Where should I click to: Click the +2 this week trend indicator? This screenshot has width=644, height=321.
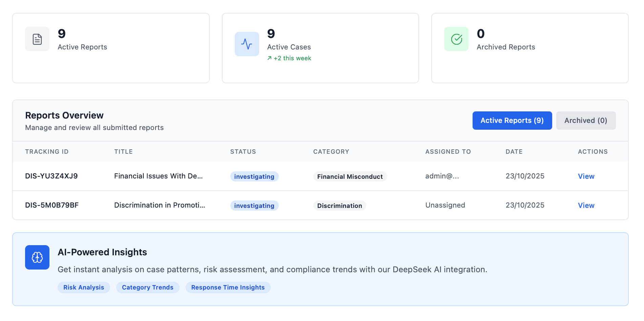(289, 58)
